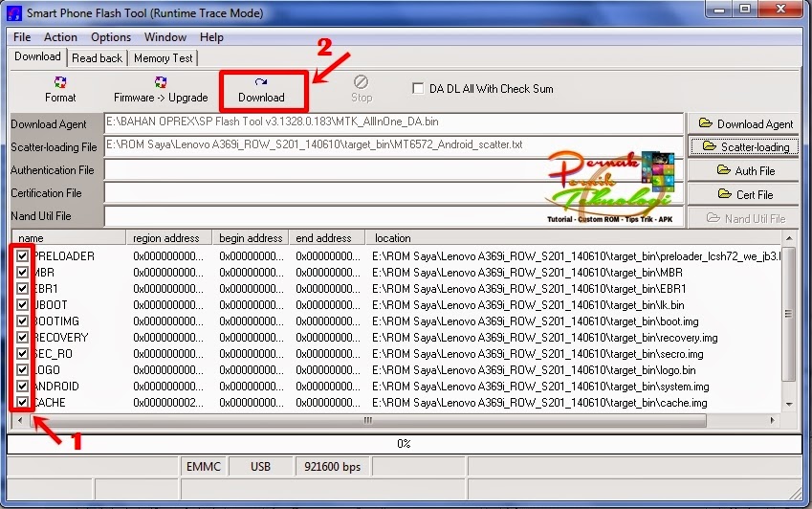Click the Scatter-loading File path field
Viewport: 812px width, 509px height.
pos(394,146)
